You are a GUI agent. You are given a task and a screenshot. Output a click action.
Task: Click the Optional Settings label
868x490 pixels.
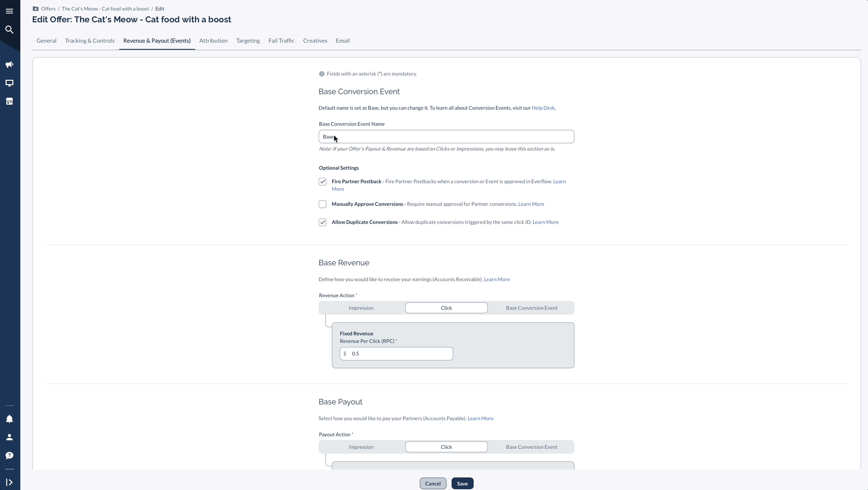(339, 168)
